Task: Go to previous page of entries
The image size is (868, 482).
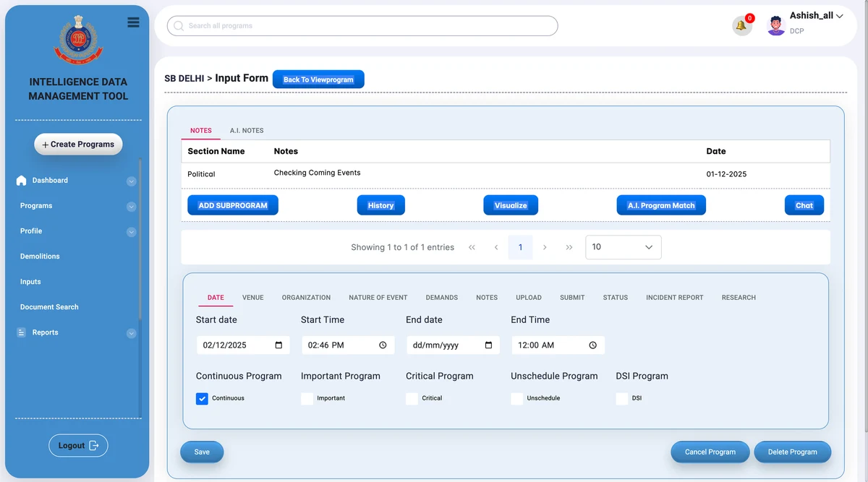Action: pos(496,247)
